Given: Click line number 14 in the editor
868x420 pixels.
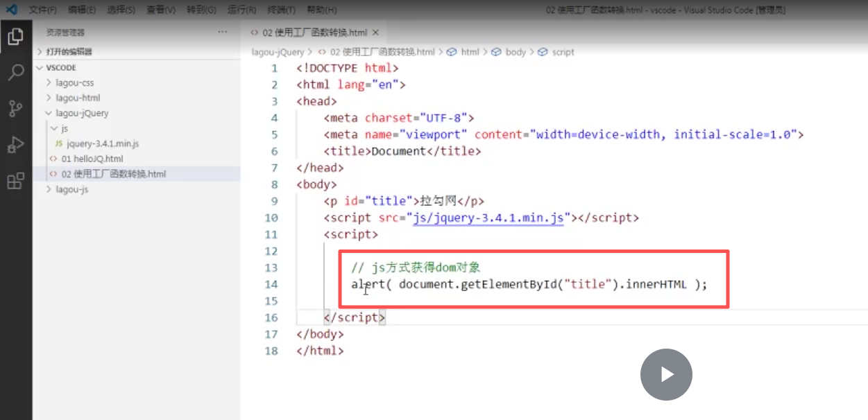Looking at the screenshot, I should coord(271,284).
